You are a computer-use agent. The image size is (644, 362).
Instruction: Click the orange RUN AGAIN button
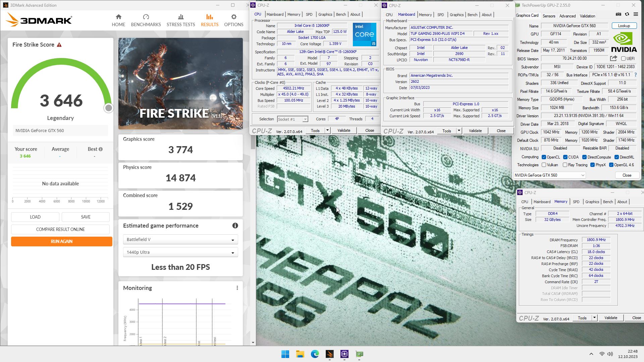tap(61, 241)
